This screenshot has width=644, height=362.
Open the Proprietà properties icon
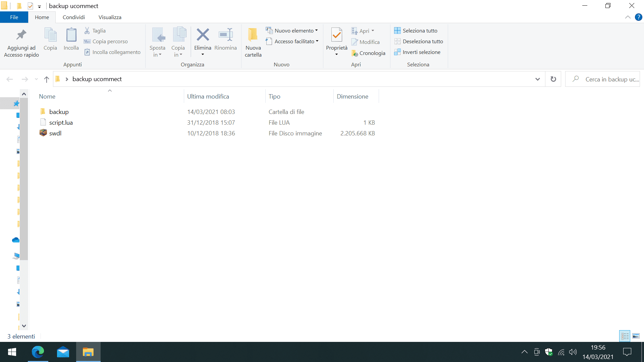click(336, 35)
